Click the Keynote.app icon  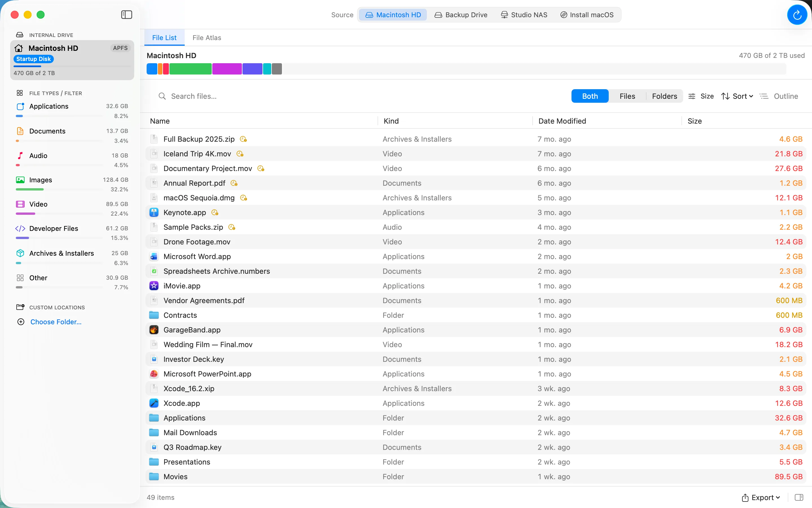pyautogui.click(x=154, y=212)
